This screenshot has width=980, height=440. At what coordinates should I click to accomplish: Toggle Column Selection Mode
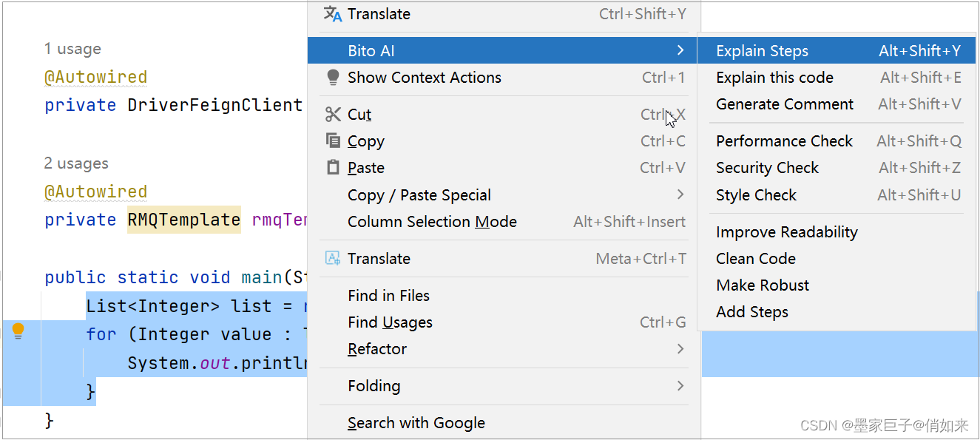point(432,222)
